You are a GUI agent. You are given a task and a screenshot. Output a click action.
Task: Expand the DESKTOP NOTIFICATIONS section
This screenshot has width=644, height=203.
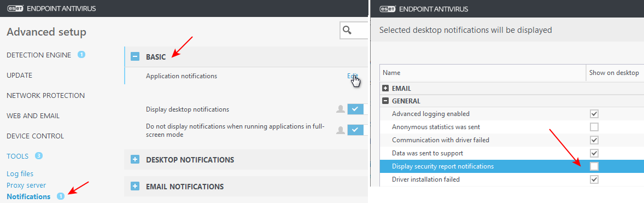click(x=135, y=159)
